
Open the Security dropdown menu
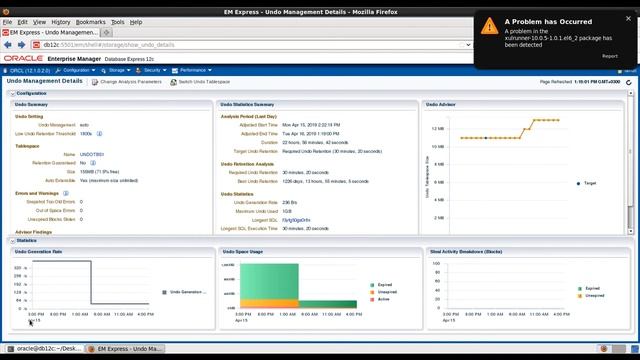(151, 70)
